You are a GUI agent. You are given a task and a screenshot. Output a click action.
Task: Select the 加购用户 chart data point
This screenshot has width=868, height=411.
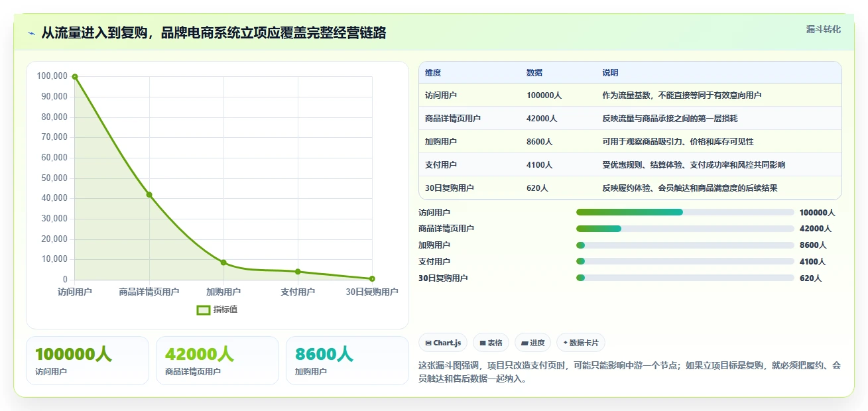[x=223, y=263]
